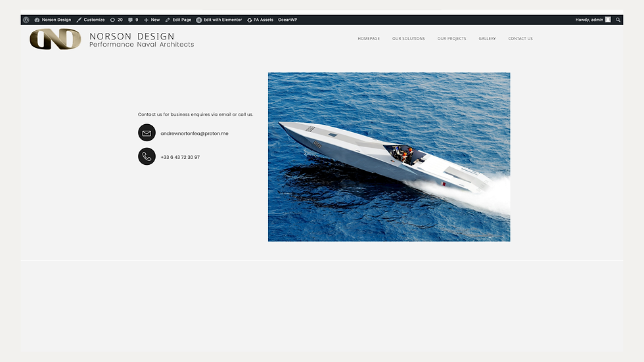Go to HOMEPAGE nav link
644x362 pixels.
[369, 39]
